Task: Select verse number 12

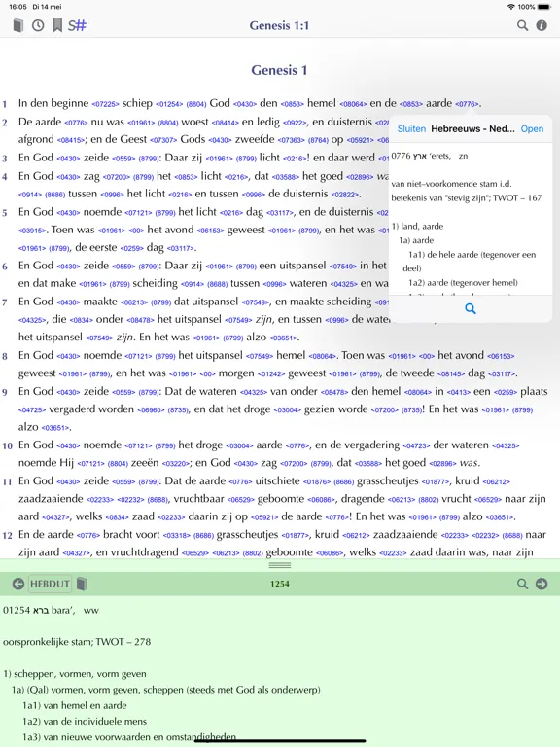Action: tap(7, 536)
